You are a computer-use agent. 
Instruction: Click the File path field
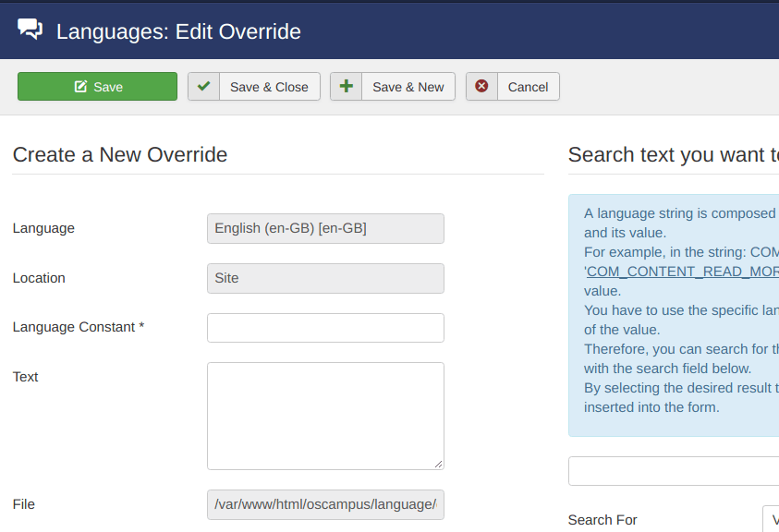click(x=325, y=504)
